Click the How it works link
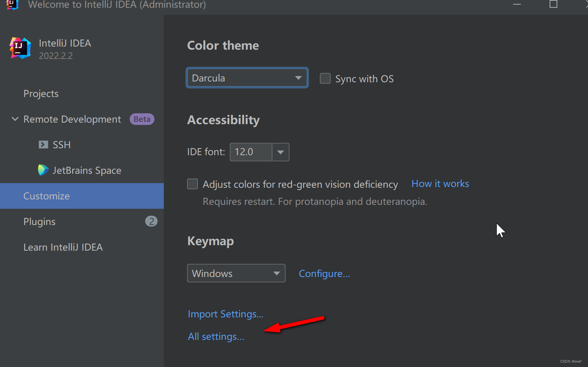The height and width of the screenshot is (367, 588). pyautogui.click(x=440, y=183)
